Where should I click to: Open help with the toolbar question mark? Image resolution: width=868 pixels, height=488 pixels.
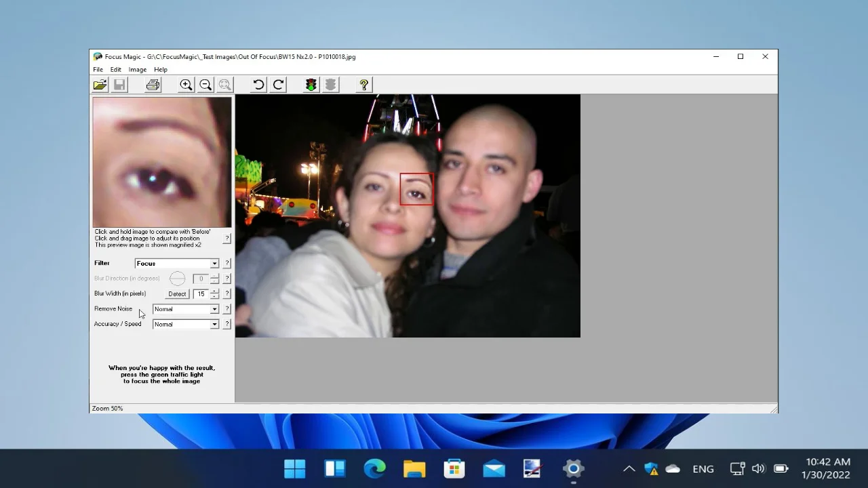364,85
